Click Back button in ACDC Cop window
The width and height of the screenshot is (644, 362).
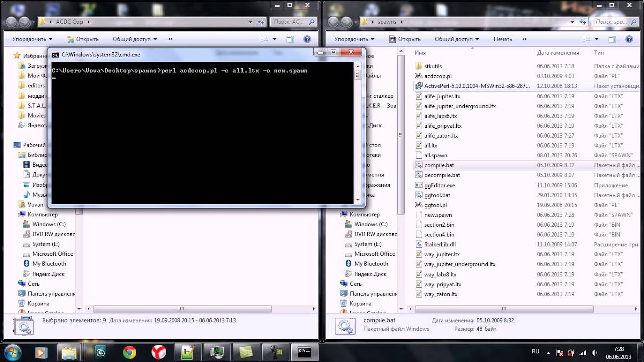(11, 22)
